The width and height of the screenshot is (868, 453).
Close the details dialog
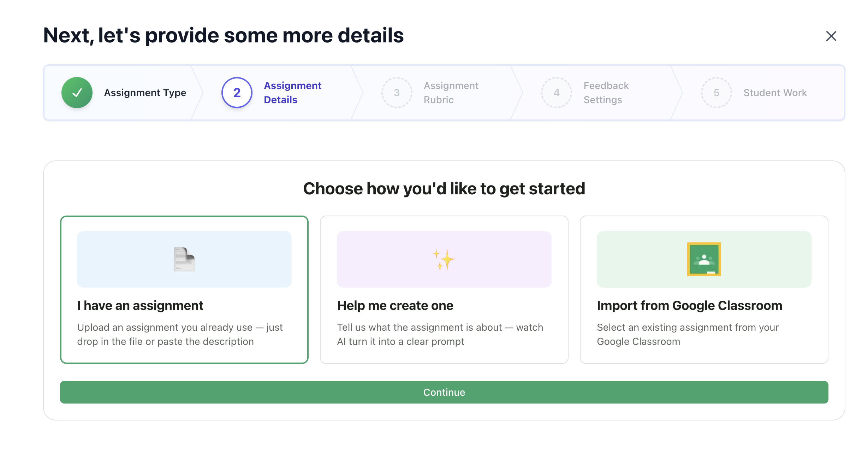point(831,36)
